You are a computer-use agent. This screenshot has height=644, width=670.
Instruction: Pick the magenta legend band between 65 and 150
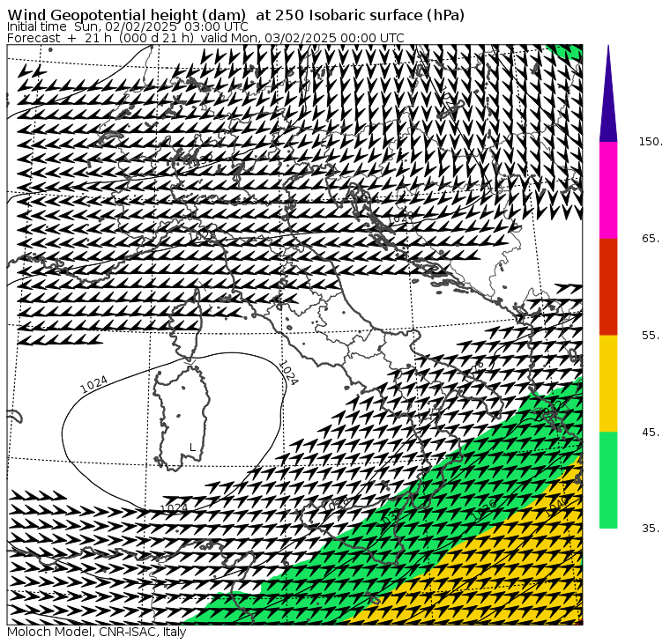click(x=608, y=190)
